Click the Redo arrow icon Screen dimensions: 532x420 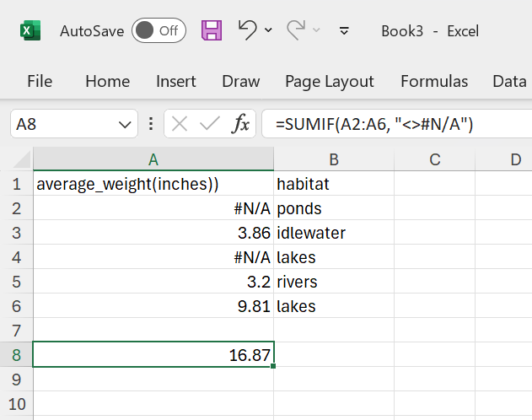(x=296, y=30)
